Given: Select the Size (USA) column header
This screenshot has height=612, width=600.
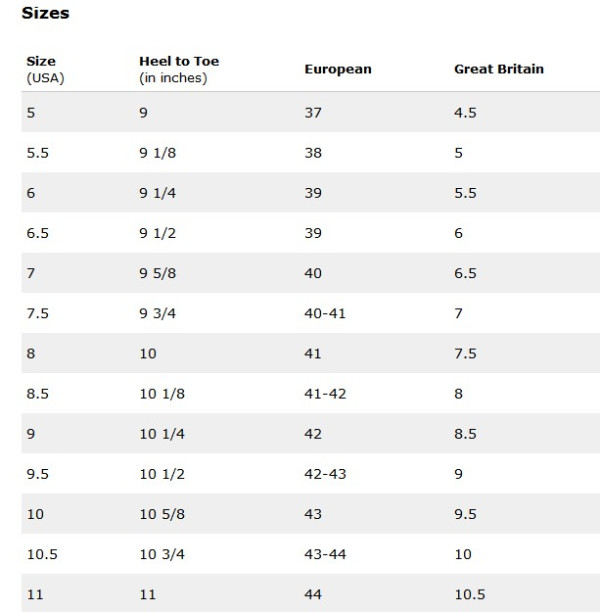Looking at the screenshot, I should pyautogui.click(x=45, y=69).
